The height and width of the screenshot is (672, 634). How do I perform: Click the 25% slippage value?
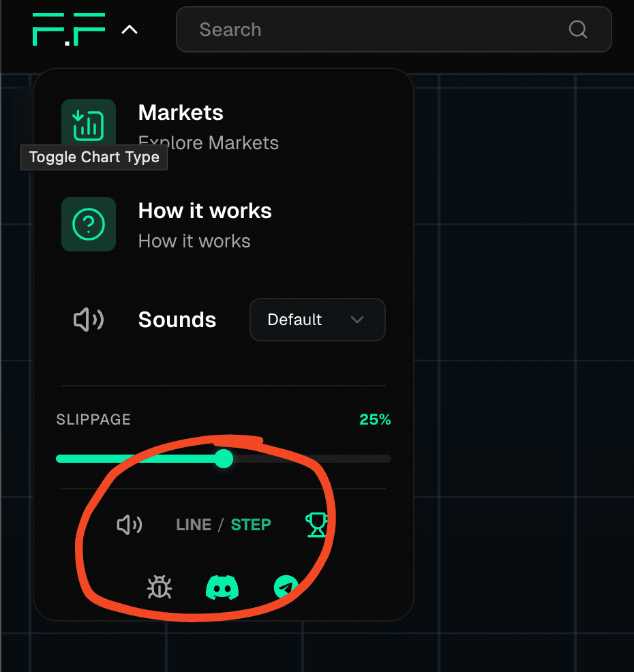click(x=375, y=419)
